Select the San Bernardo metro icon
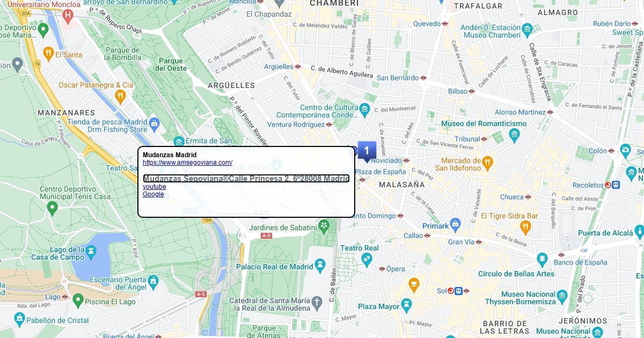Viewport: 644px width, 338px height. coord(423,78)
